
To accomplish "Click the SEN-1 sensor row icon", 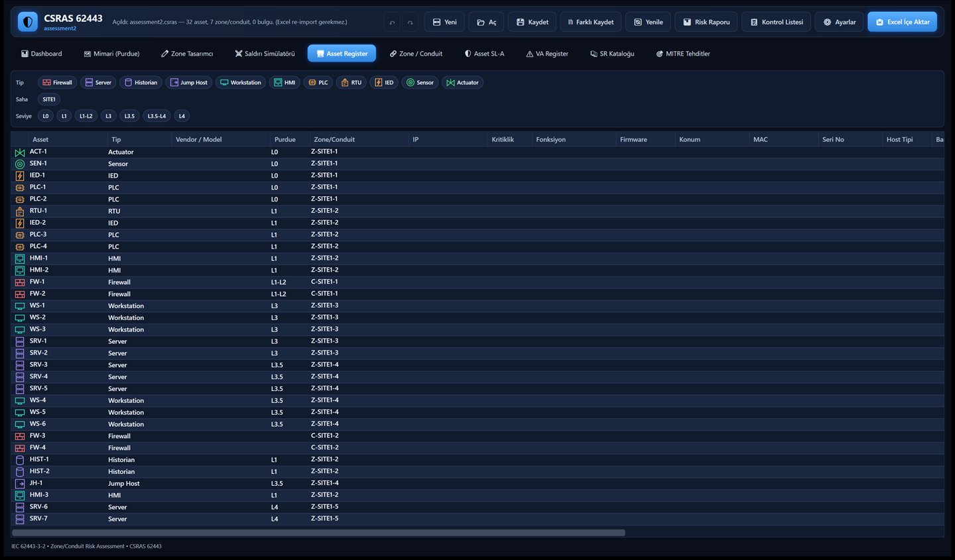I will (20, 164).
